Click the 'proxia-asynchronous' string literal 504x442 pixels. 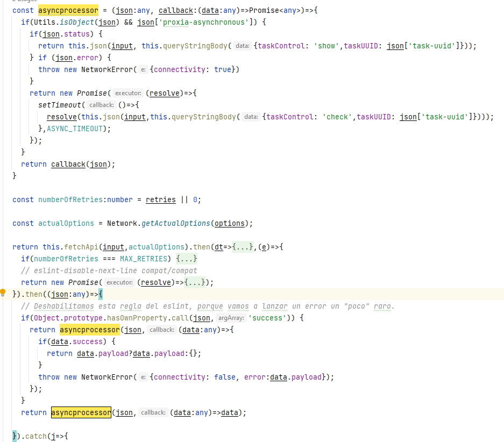pos(204,23)
